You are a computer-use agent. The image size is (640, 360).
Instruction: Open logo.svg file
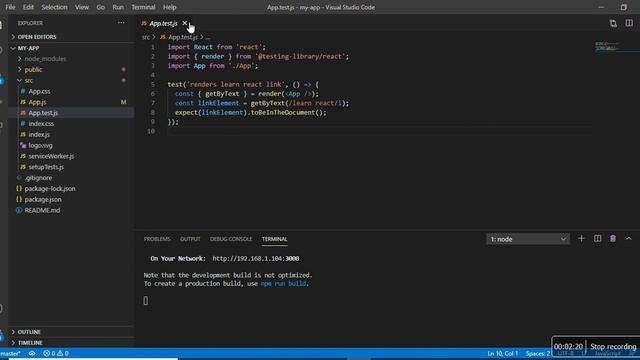pyautogui.click(x=40, y=145)
